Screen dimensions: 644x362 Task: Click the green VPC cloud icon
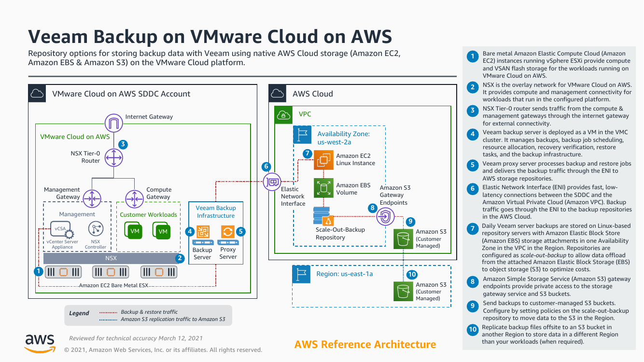tap(283, 115)
